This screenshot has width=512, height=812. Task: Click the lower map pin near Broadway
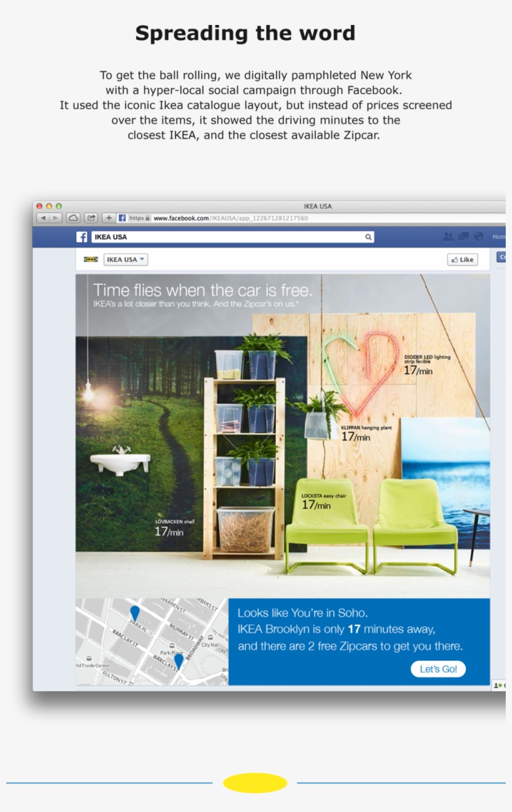click(179, 661)
